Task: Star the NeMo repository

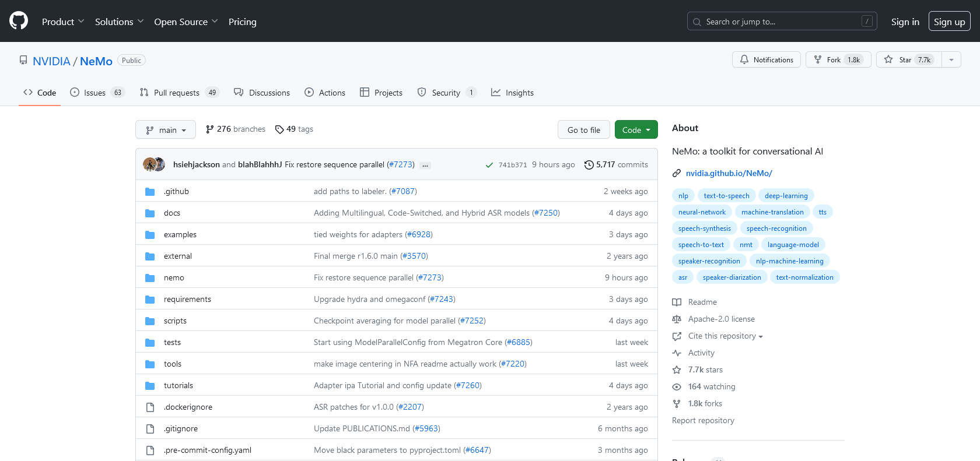Action: (909, 59)
